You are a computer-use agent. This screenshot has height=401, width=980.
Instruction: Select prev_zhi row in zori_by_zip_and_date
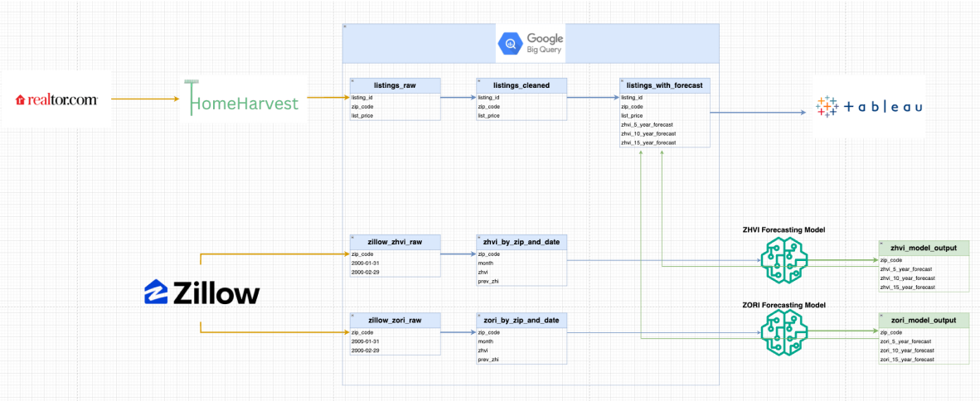(522, 359)
